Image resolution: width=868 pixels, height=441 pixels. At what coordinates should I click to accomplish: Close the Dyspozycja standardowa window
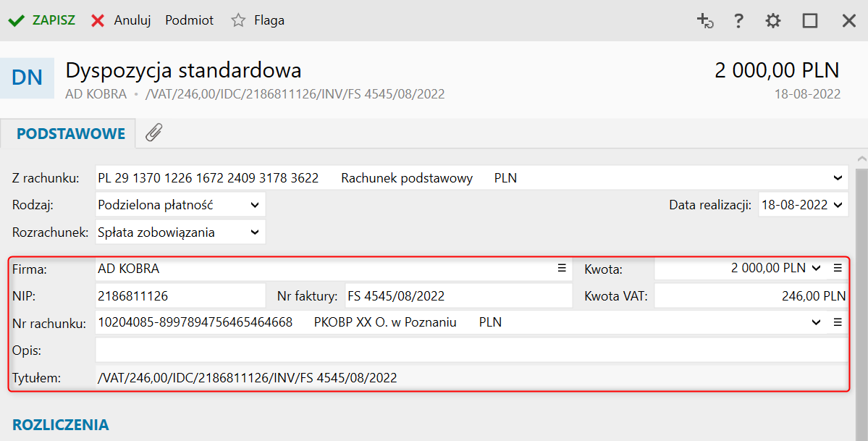tap(848, 21)
